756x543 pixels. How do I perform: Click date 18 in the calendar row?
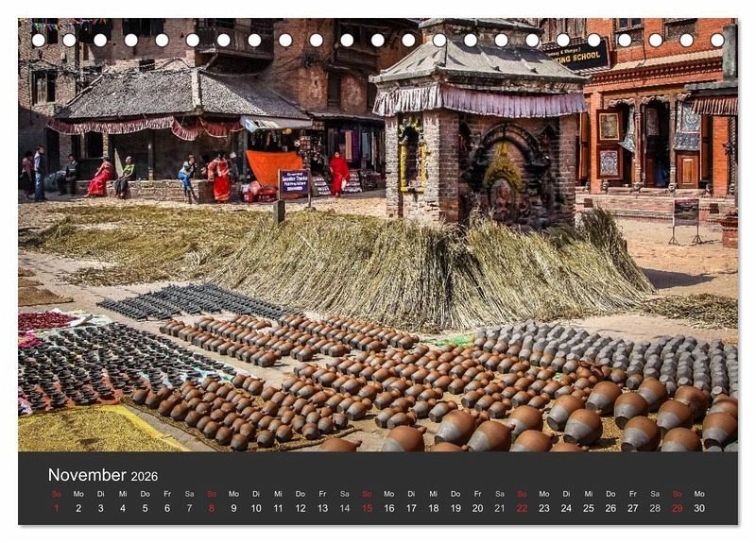tap(433, 508)
